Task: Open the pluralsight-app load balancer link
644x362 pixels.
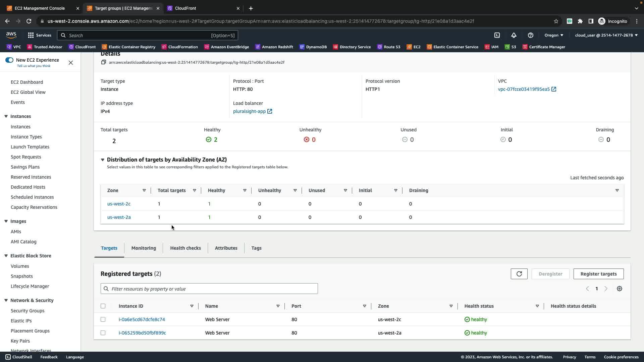Action: 249,111
